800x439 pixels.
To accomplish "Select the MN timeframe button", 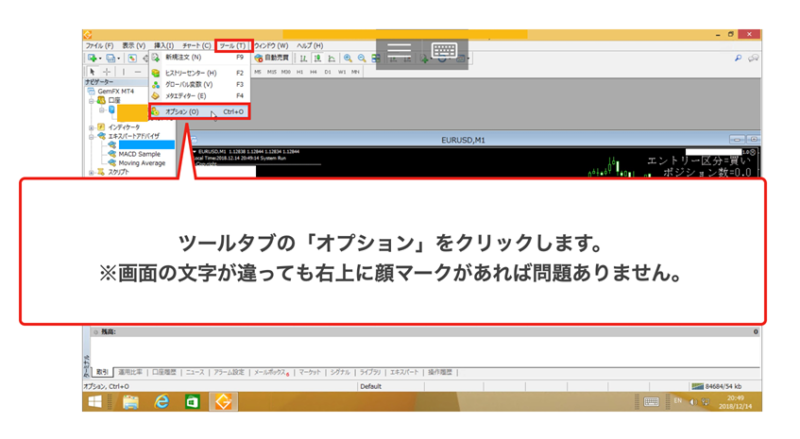I will (x=355, y=72).
